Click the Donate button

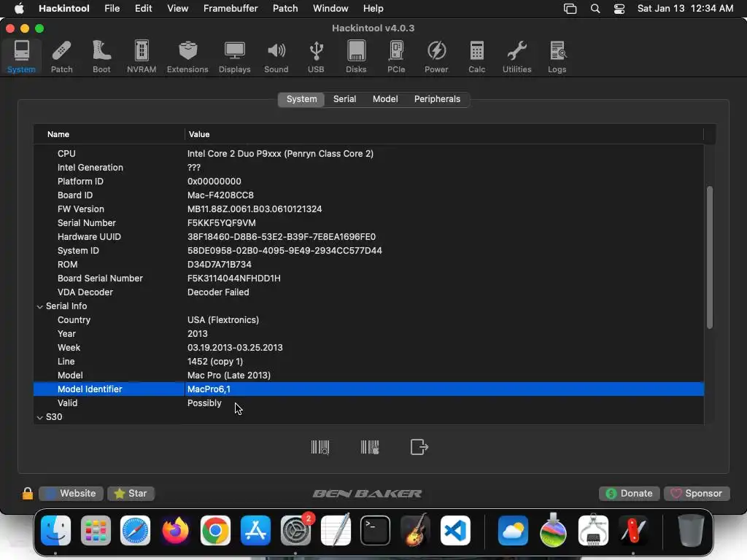630,494
